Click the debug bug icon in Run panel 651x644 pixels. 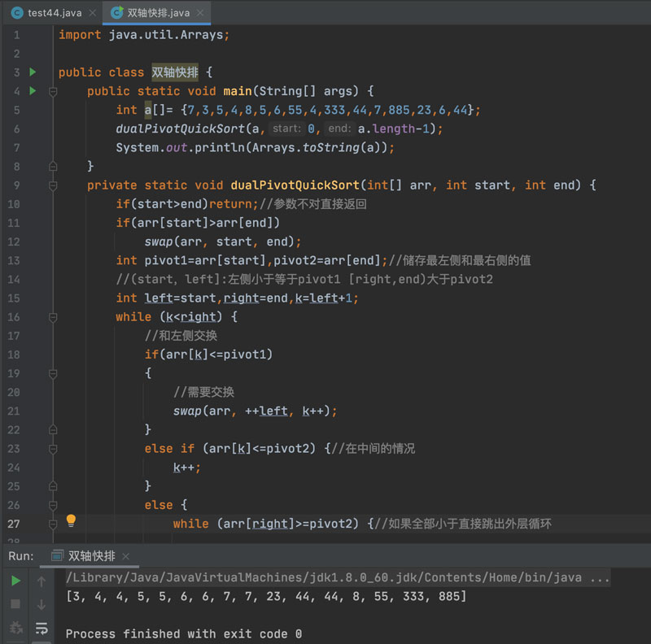pos(15,628)
